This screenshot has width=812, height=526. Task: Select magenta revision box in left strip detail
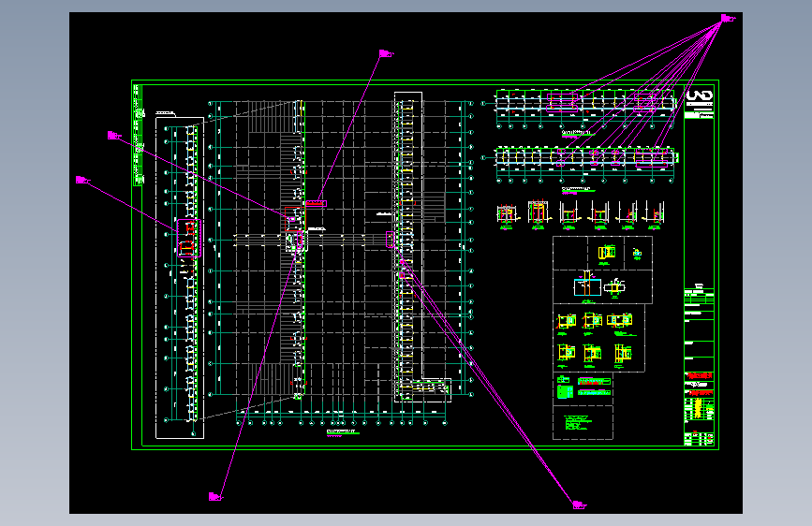(189, 238)
